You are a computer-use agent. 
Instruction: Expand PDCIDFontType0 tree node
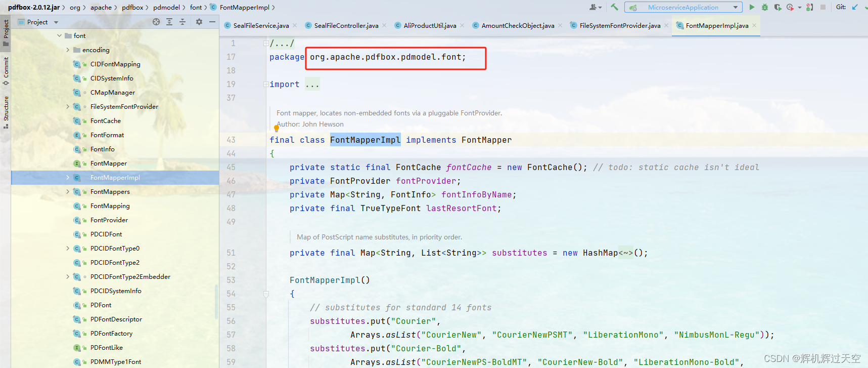point(68,248)
